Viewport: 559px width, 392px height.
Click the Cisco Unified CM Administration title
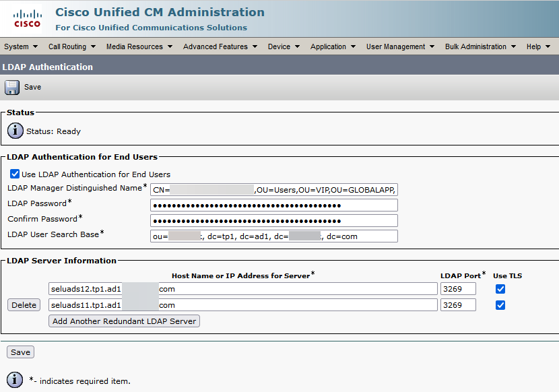click(x=160, y=12)
